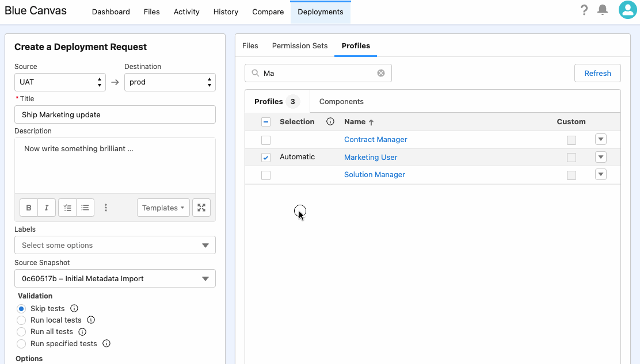Screen dimensions: 640x364
Task: Switch to the panel's Files tab
Action: pos(250,45)
